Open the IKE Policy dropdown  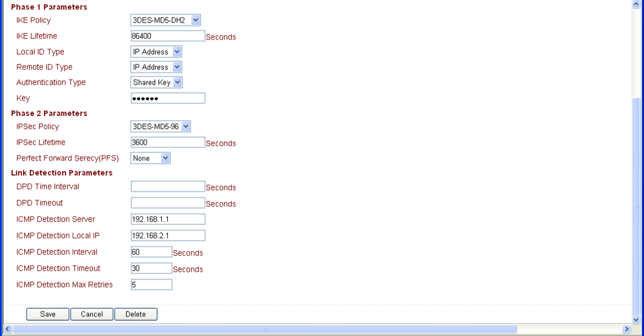pyautogui.click(x=166, y=21)
